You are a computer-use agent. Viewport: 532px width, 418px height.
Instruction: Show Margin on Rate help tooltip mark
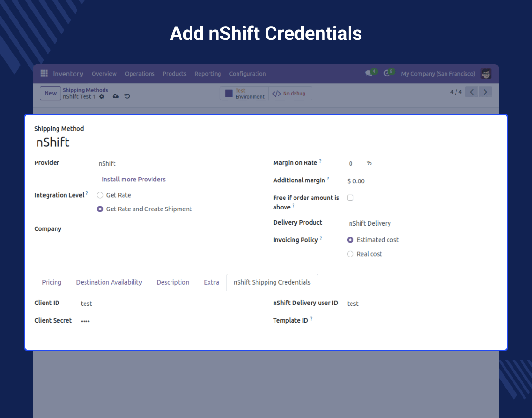(320, 161)
